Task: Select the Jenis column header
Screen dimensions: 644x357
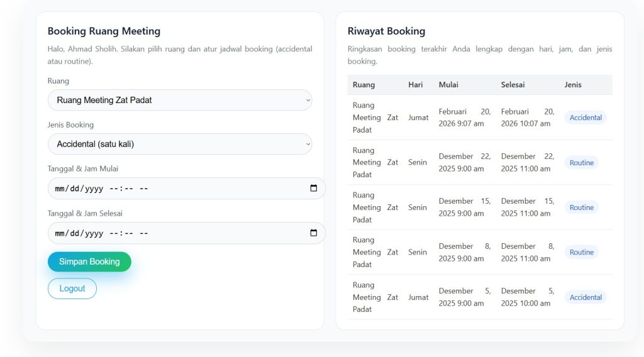Action: [x=573, y=85]
